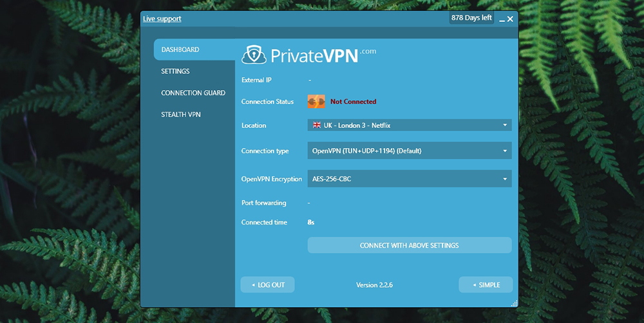
Task: Click the PrivateVPN.com brand name text
Action: point(323,55)
